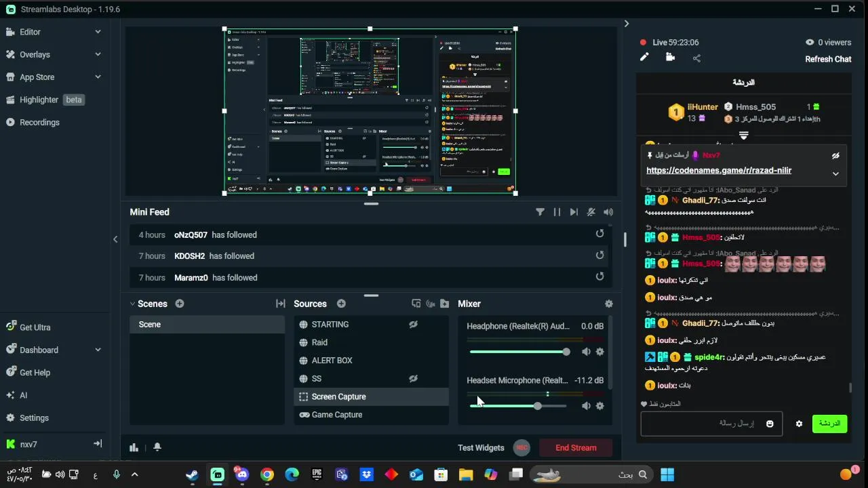Expand the chat leaderboard with down arrow
Screen dimensions: 868x488
click(x=743, y=136)
